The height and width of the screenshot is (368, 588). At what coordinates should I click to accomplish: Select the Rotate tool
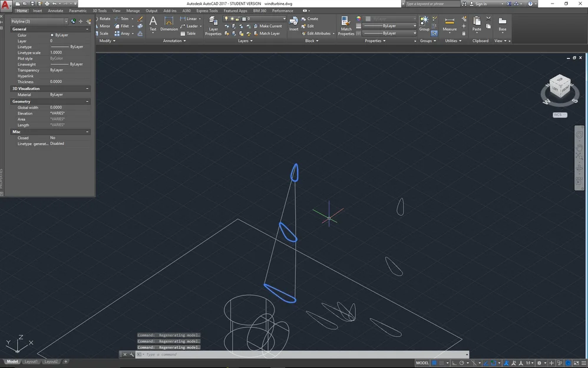point(103,19)
